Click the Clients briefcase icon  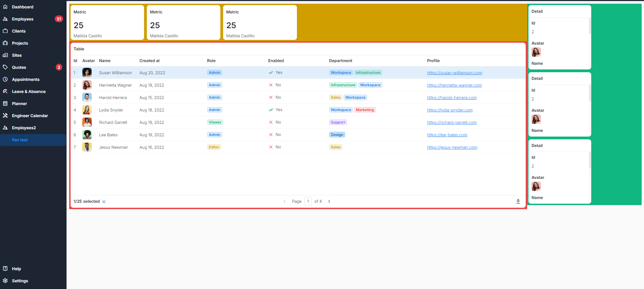point(5,31)
